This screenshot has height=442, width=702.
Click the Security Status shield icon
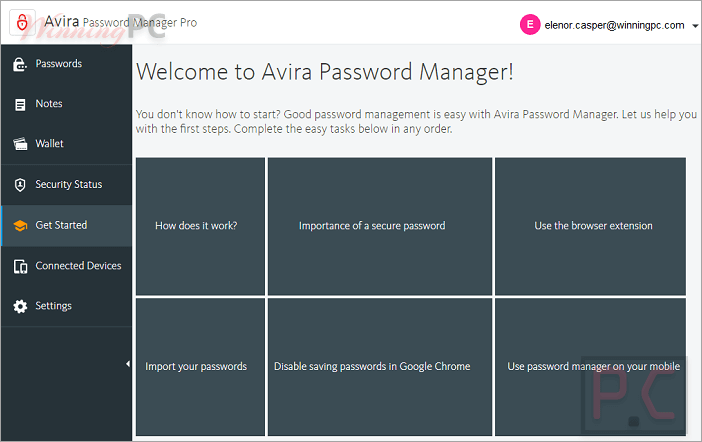20,185
